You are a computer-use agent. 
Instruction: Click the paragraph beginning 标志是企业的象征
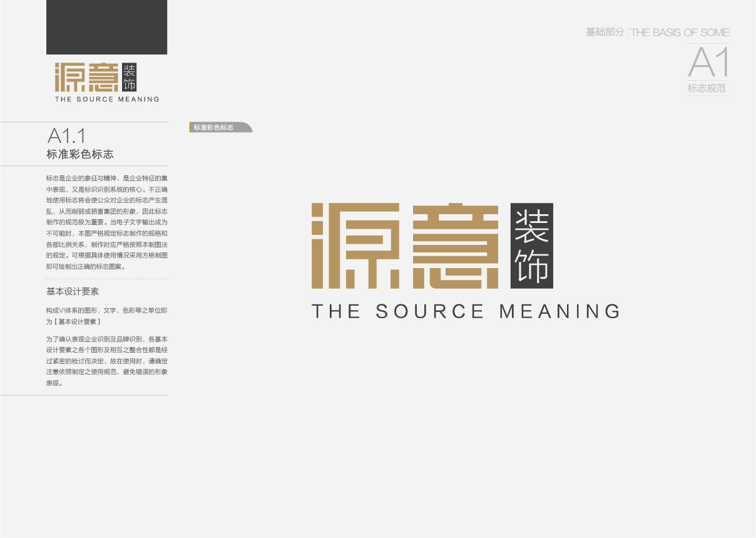click(x=106, y=222)
